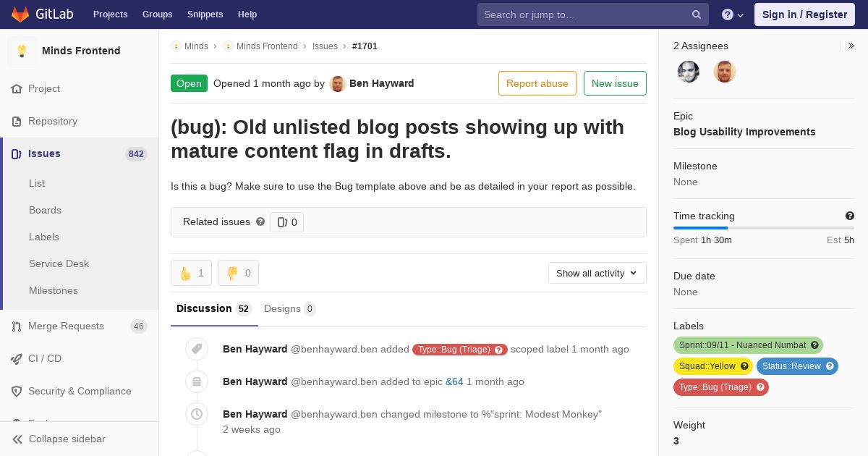868x456 pixels.
Task: Click Related issues help icon
Action: point(260,221)
